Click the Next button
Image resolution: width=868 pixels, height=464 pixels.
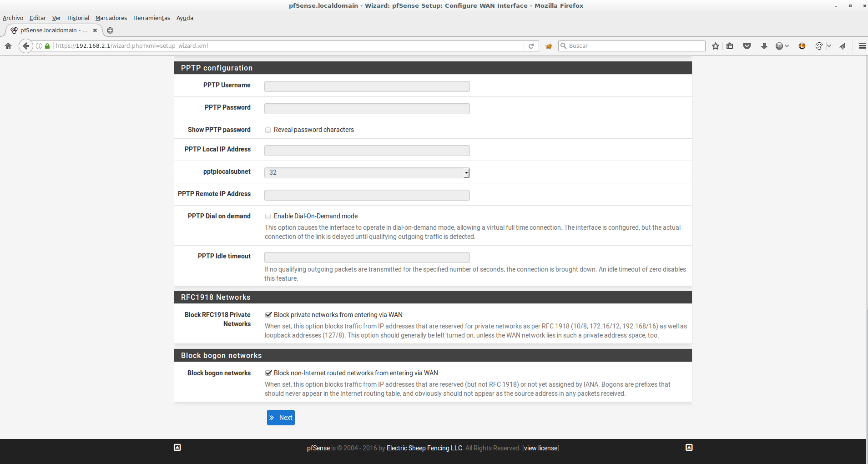click(281, 418)
